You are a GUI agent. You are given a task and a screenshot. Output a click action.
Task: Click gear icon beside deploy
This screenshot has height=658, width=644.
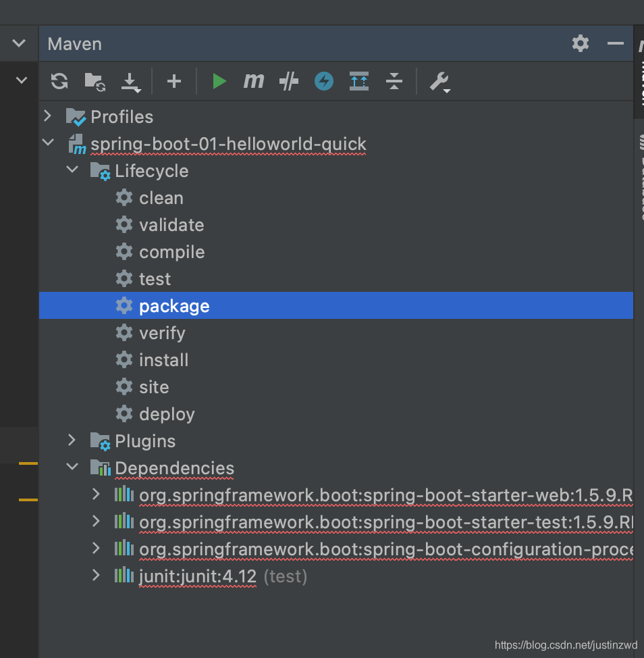[x=124, y=413]
